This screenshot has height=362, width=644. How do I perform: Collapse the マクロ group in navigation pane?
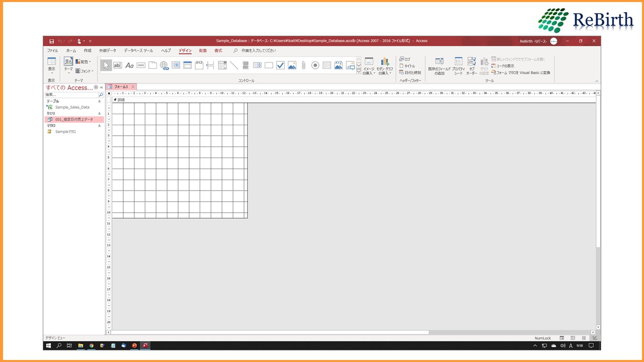(x=99, y=125)
